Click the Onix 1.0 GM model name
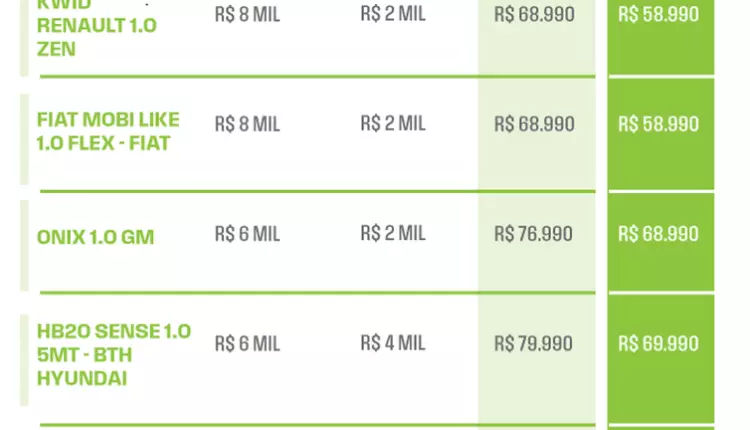750x430 pixels. [x=95, y=236]
